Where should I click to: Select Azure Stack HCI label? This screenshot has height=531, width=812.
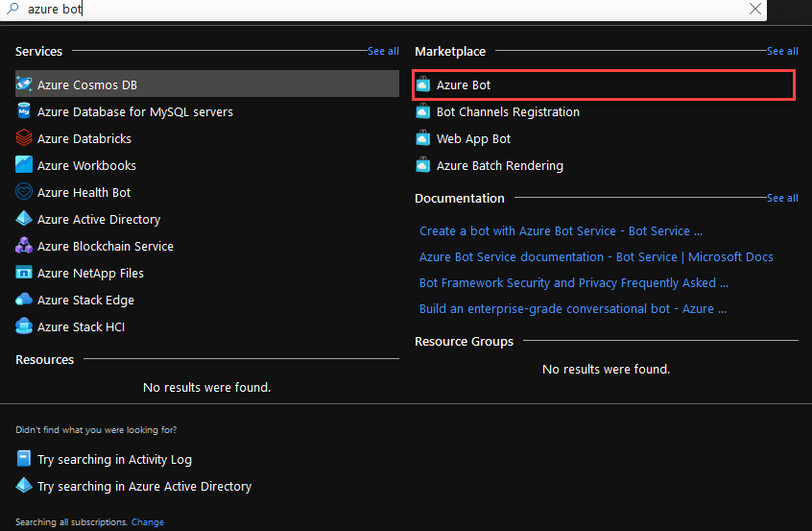(x=81, y=327)
